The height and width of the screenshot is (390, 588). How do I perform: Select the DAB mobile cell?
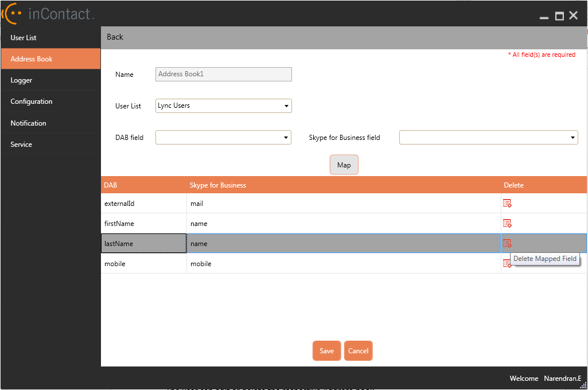coord(144,264)
